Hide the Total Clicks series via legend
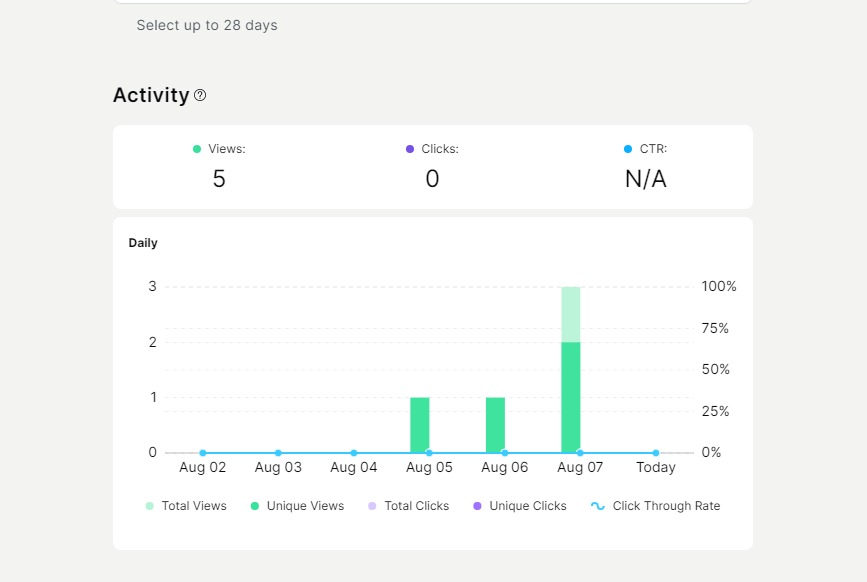 tap(408, 506)
